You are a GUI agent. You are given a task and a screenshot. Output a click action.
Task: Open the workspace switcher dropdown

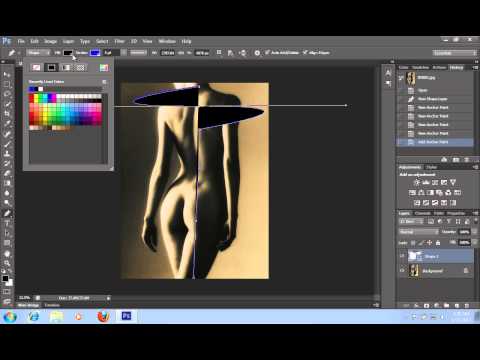click(x=455, y=53)
